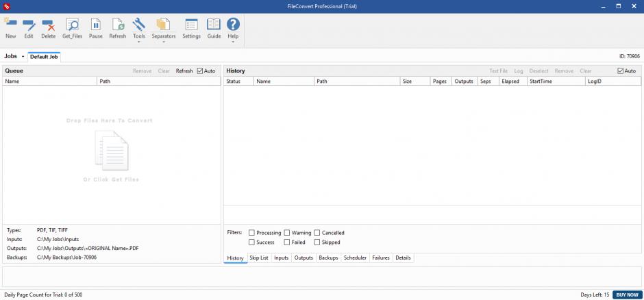The height and width of the screenshot is (300, 644).
Task: Click Remove in the History header
Action: tap(564, 71)
